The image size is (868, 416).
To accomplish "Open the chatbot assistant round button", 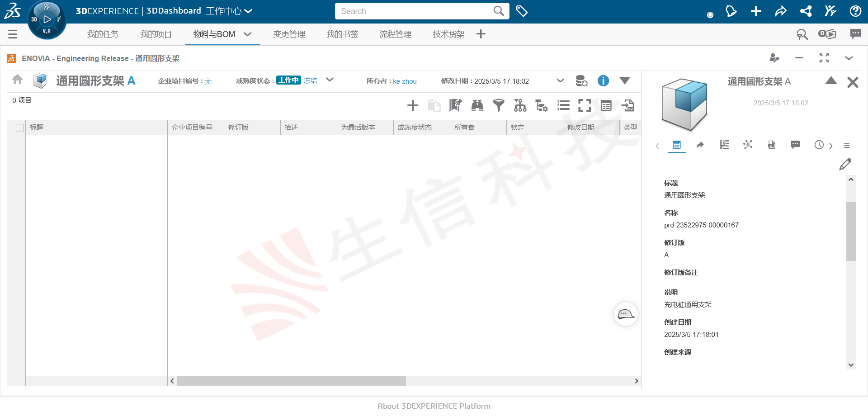I will [626, 314].
